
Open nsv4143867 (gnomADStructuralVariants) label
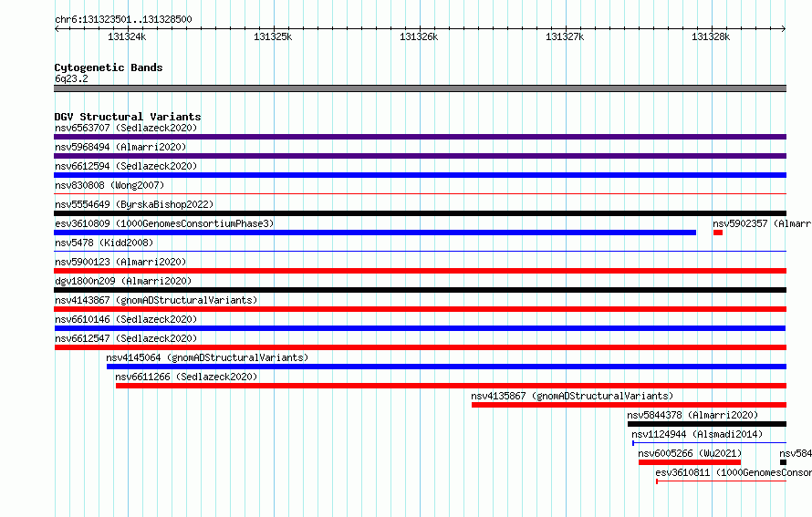156,300
